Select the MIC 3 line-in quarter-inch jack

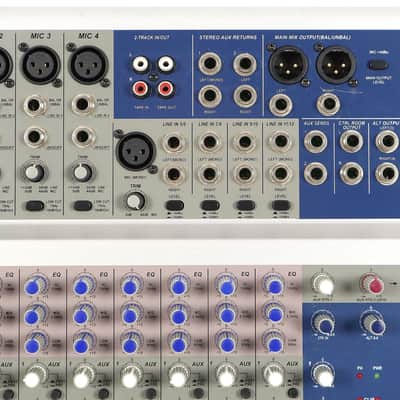[35, 106]
